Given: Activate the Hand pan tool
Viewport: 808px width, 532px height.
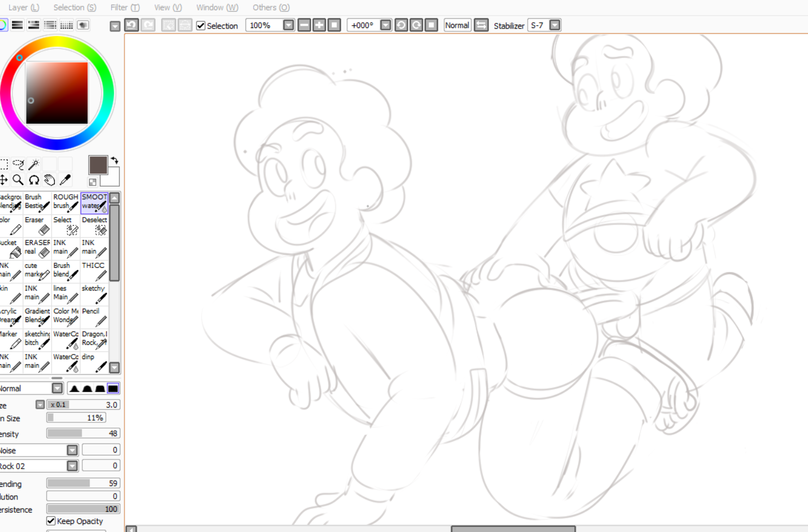Looking at the screenshot, I should (x=50, y=180).
